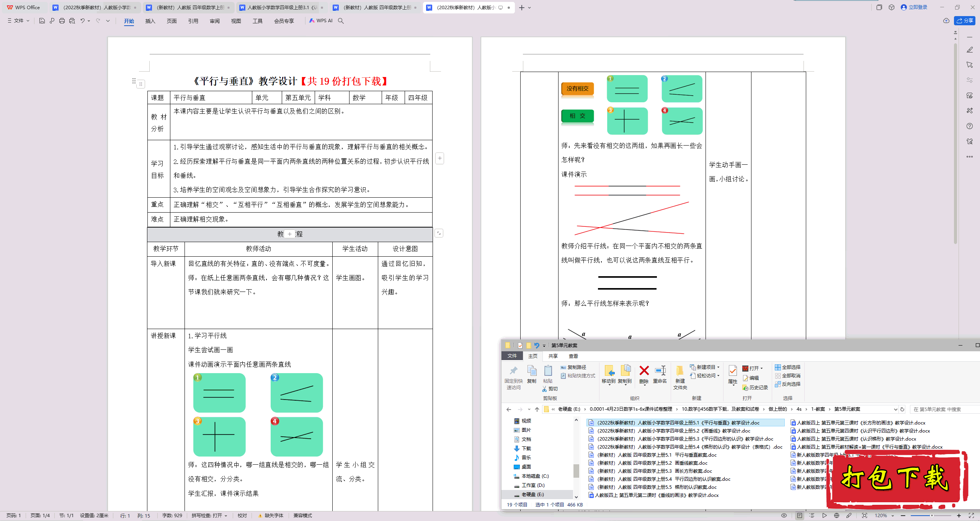This screenshot has width=980, height=521.
Task: Enter full screen mode icon in status bar
Action: 971,516
